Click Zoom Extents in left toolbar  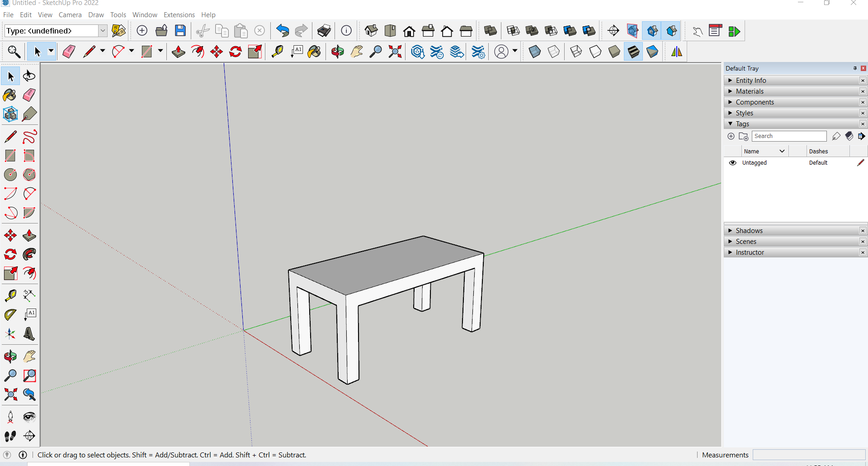click(10, 395)
